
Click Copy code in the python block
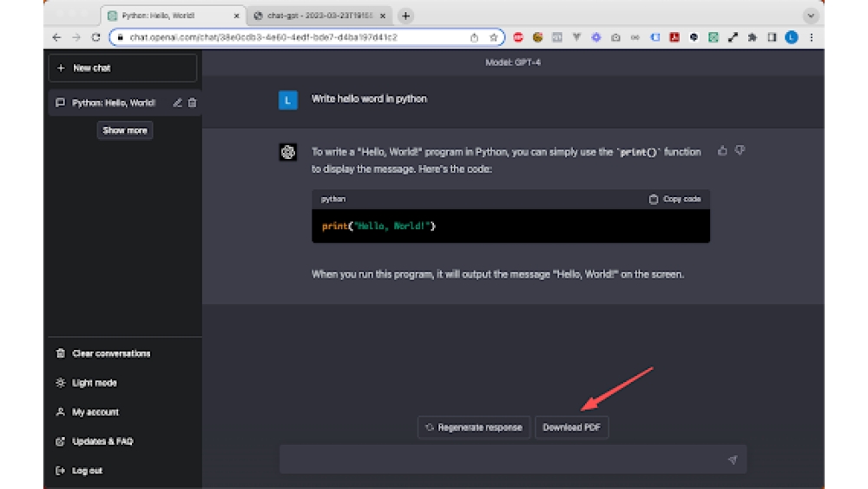click(x=674, y=199)
